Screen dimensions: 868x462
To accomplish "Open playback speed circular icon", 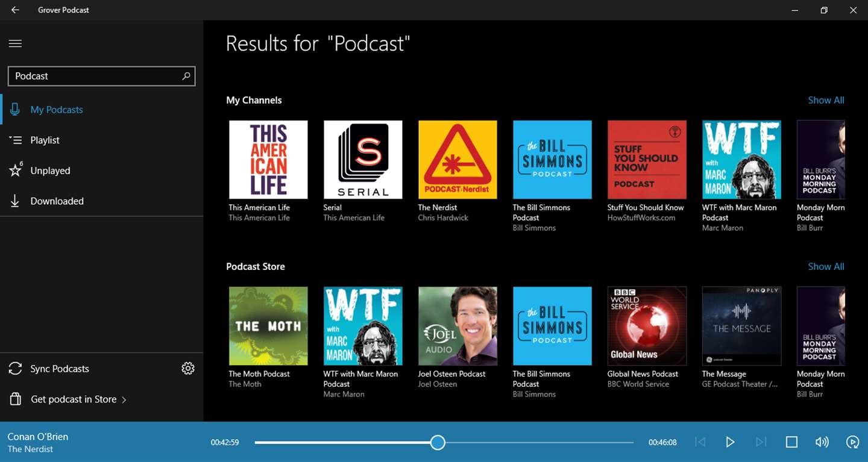I will [x=852, y=442].
